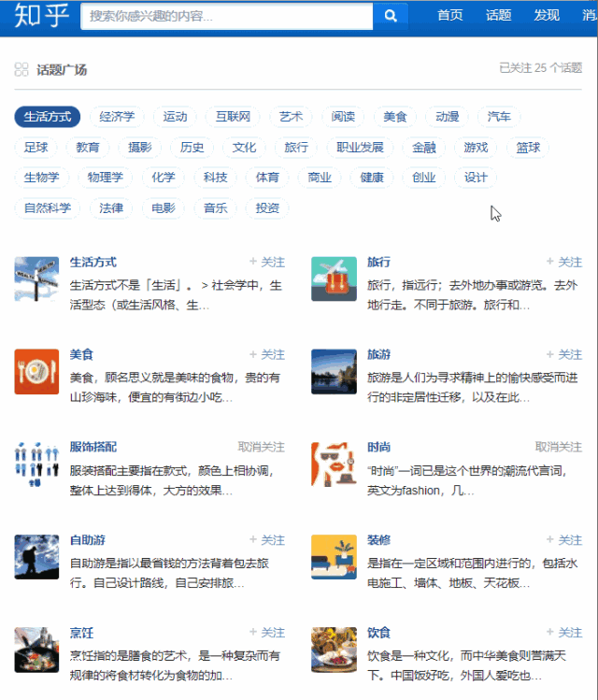Toggle 取消关注 for 时尚 topic
598x700 pixels.
click(558, 448)
